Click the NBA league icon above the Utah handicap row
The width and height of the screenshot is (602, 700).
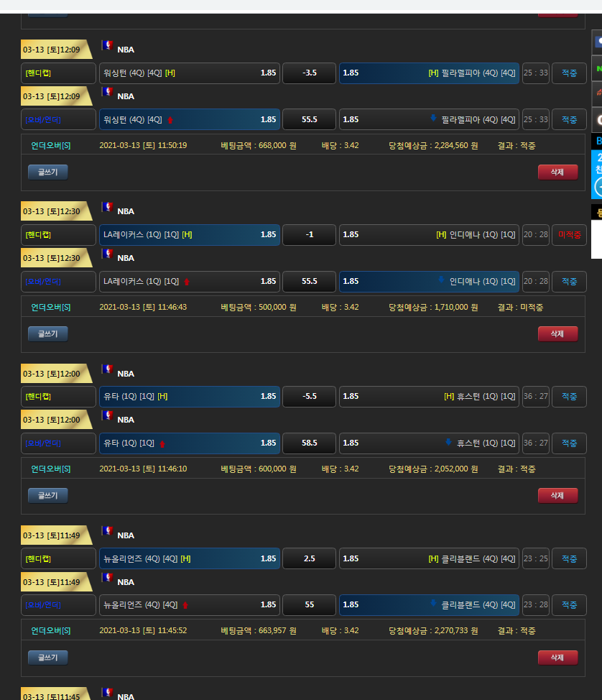pos(108,369)
